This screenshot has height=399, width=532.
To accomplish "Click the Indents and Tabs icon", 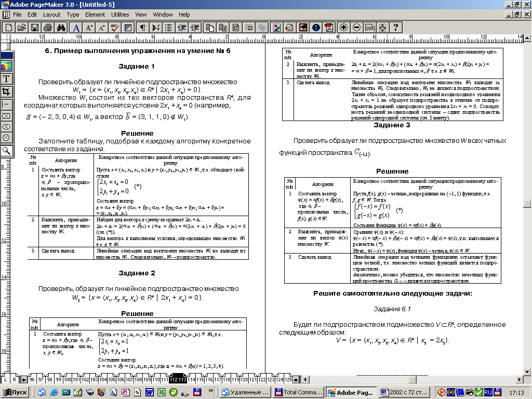I will pyautogui.click(x=156, y=28).
